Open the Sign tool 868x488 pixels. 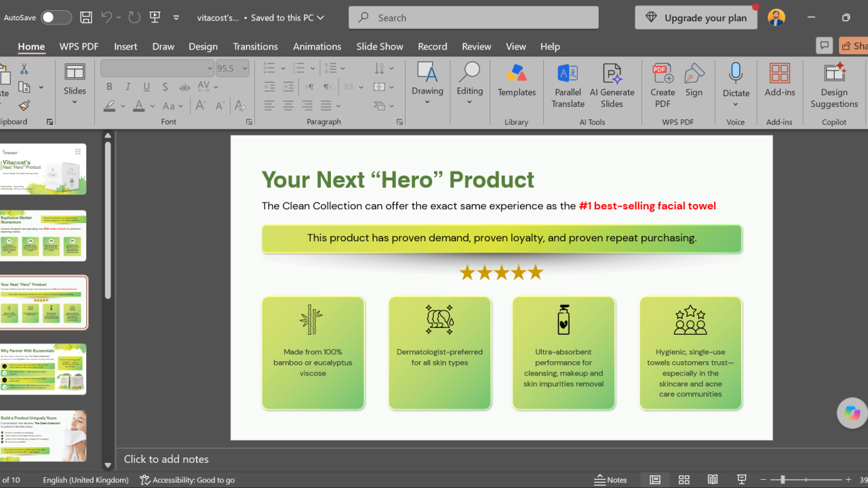click(x=694, y=80)
